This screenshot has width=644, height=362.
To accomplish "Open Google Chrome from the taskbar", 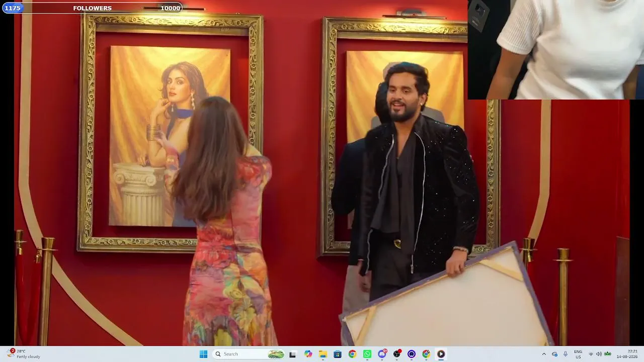I will (x=352, y=354).
